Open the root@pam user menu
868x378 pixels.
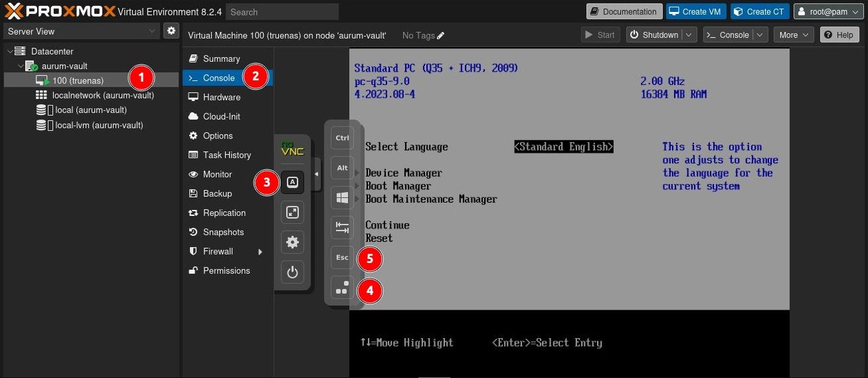tap(829, 11)
